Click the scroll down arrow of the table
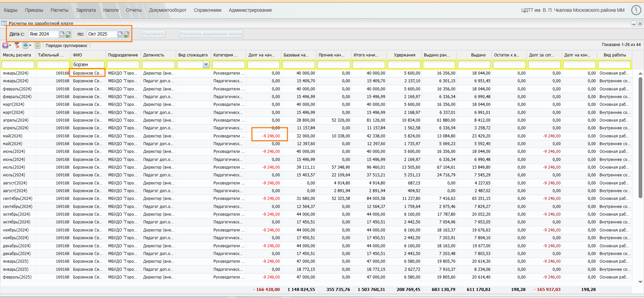 pyautogui.click(x=640, y=282)
